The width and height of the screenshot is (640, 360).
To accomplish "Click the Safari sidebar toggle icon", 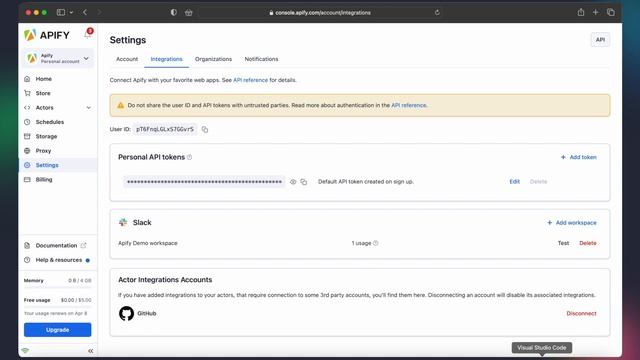I will tap(61, 13).
